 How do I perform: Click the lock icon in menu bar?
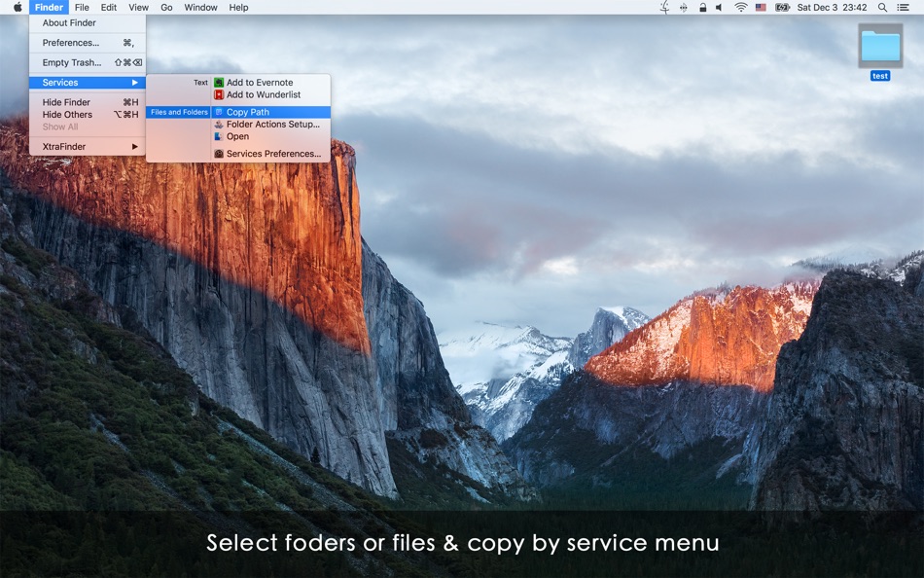pos(702,7)
